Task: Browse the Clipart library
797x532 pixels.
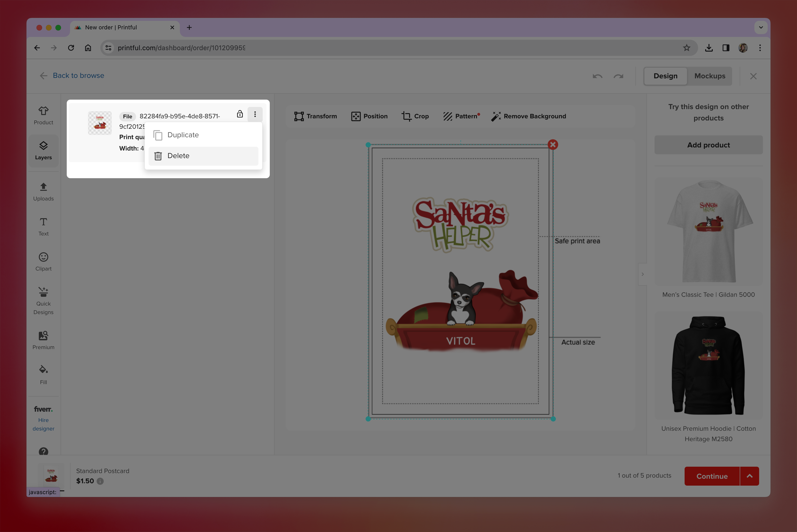Action: point(43,262)
